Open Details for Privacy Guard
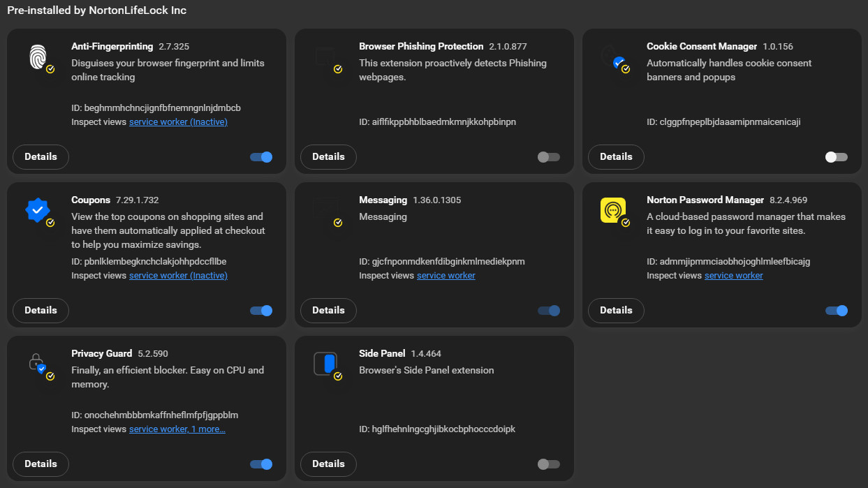The image size is (868, 488). [41, 464]
